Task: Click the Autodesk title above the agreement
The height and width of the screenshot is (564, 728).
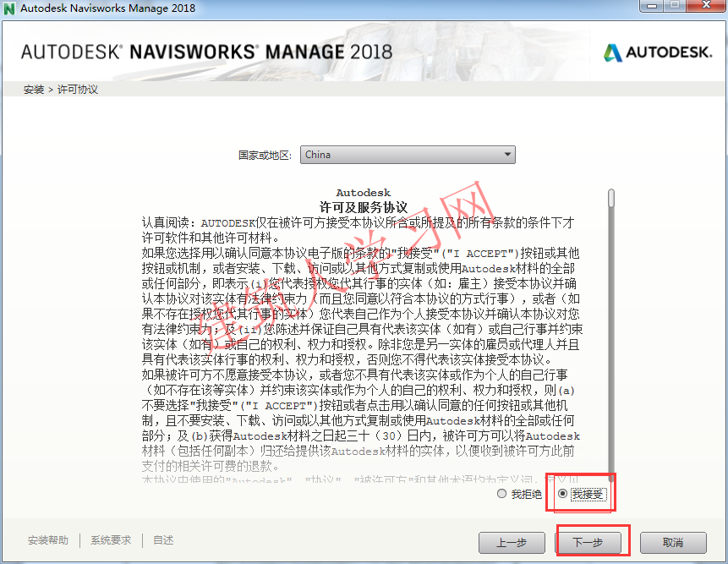Action: click(x=364, y=193)
